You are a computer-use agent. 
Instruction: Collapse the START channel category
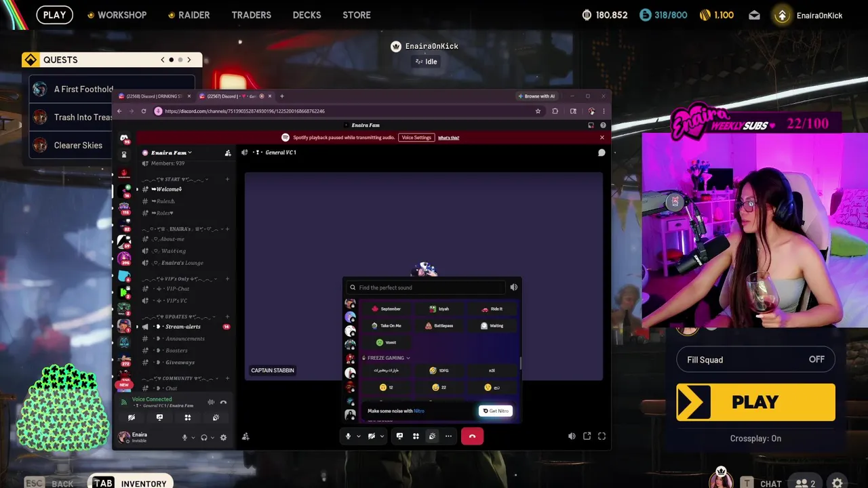coord(176,180)
